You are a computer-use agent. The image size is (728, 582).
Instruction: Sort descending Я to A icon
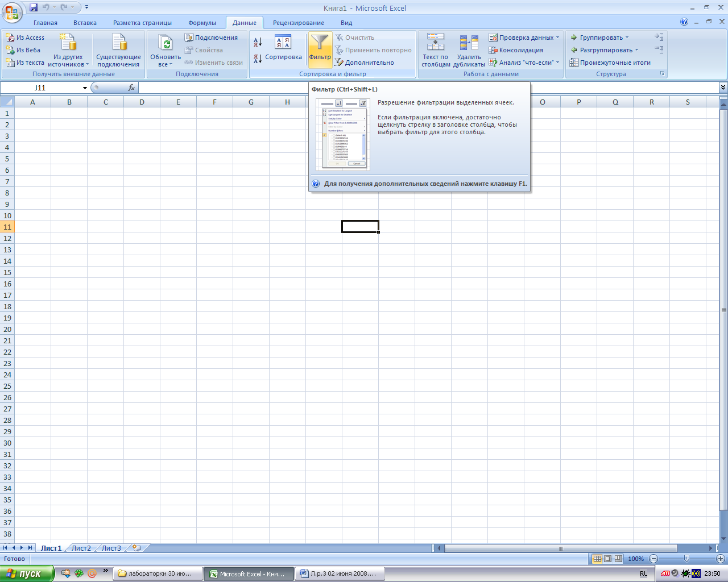tap(258, 58)
